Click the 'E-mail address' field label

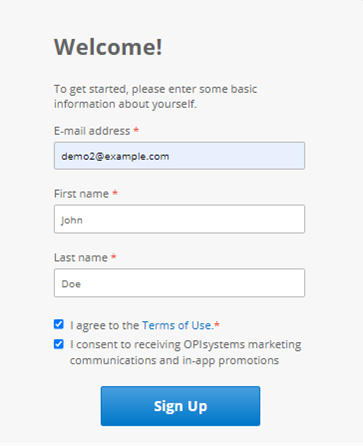pyautogui.click(x=92, y=131)
